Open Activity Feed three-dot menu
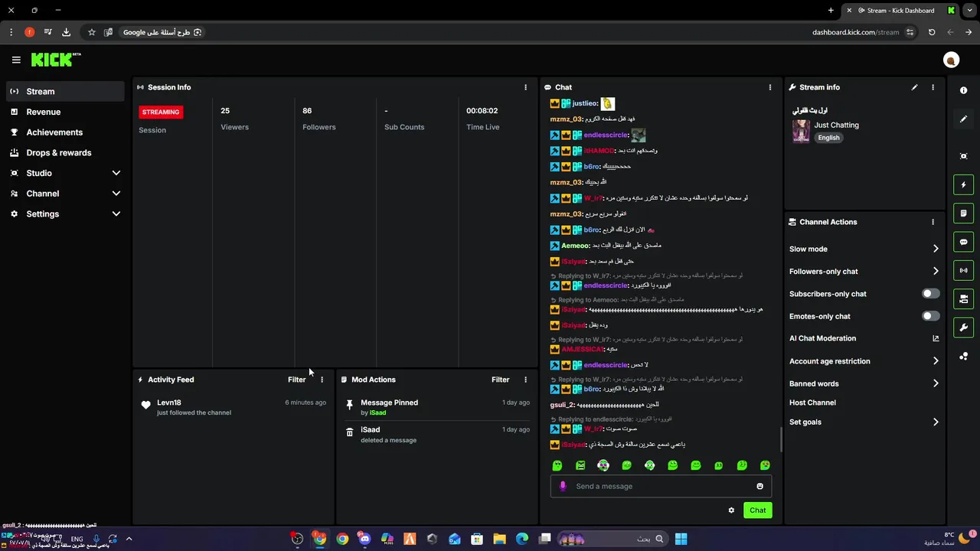980x551 pixels. click(x=322, y=380)
